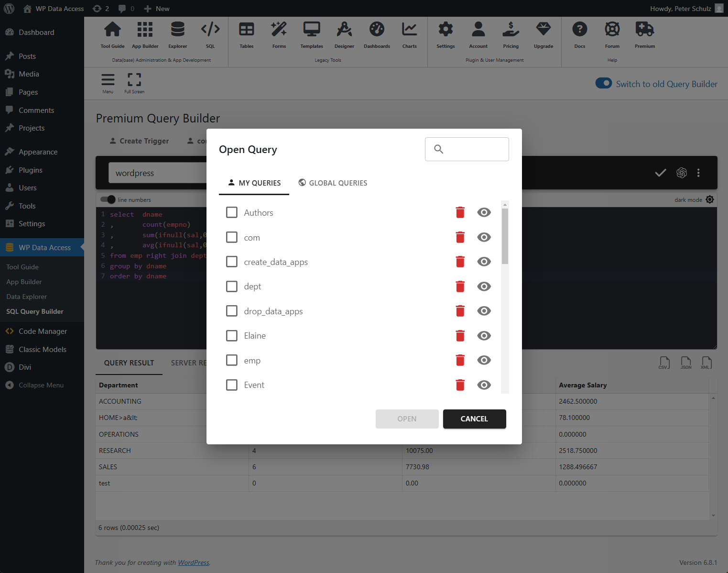The image size is (728, 573).
Task: Click the AI assistant icon
Action: (x=682, y=173)
